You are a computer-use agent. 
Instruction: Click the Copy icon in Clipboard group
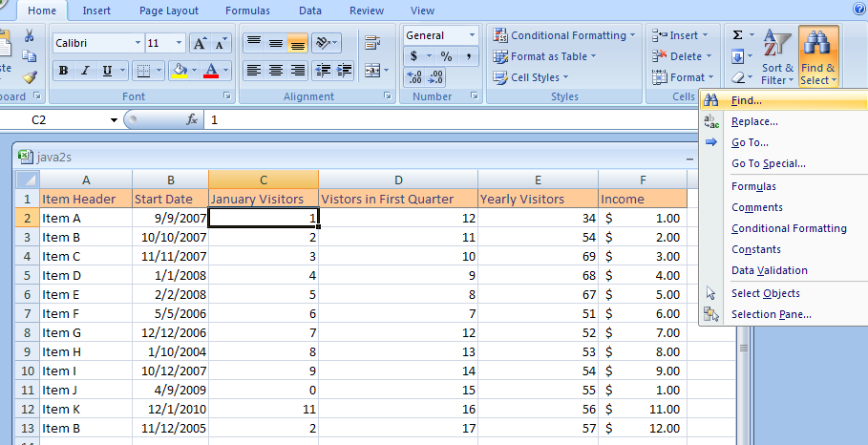coord(30,56)
